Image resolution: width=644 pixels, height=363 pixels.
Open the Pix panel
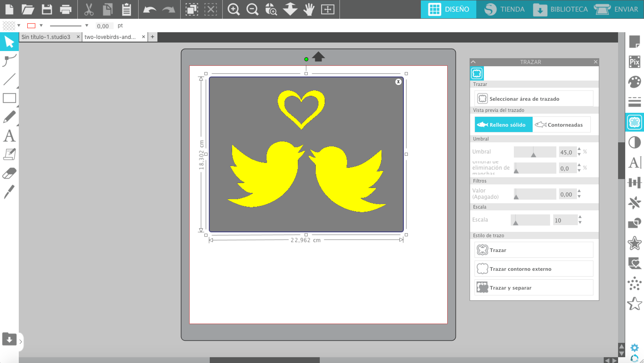click(x=635, y=62)
